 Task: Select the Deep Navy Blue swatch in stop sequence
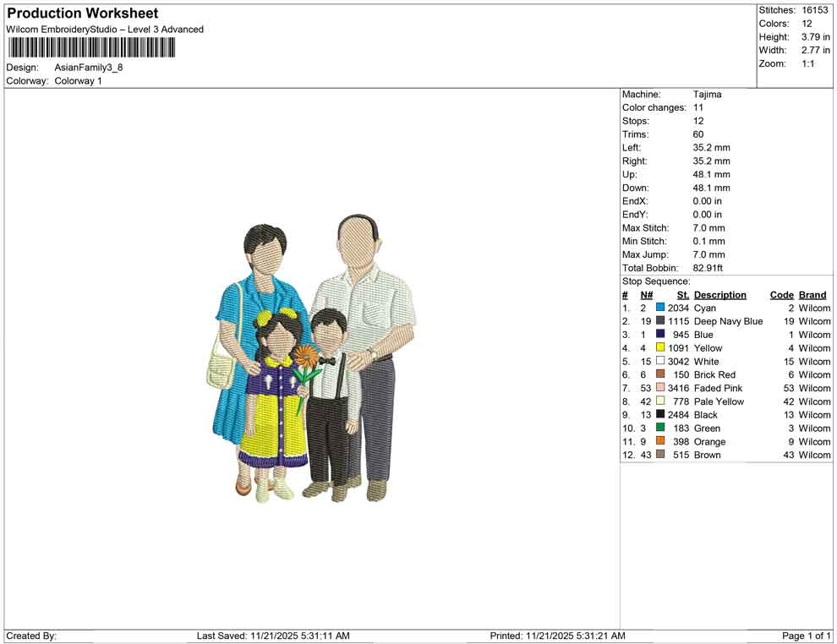659,321
